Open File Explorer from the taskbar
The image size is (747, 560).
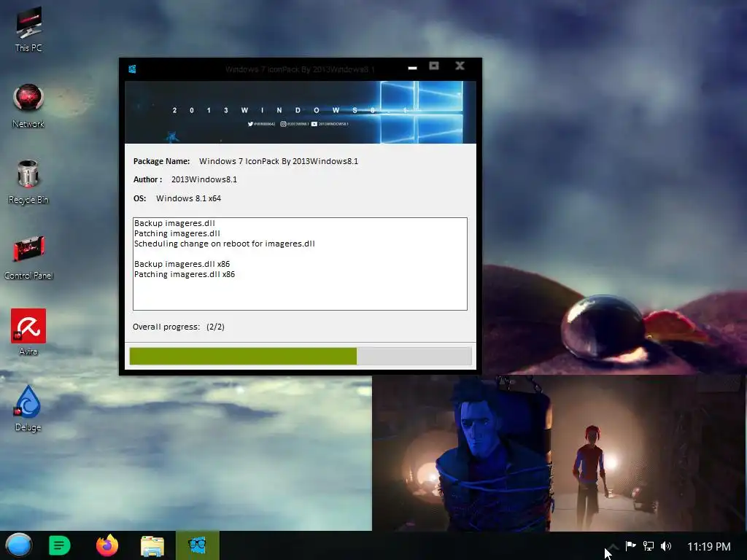[x=152, y=545]
